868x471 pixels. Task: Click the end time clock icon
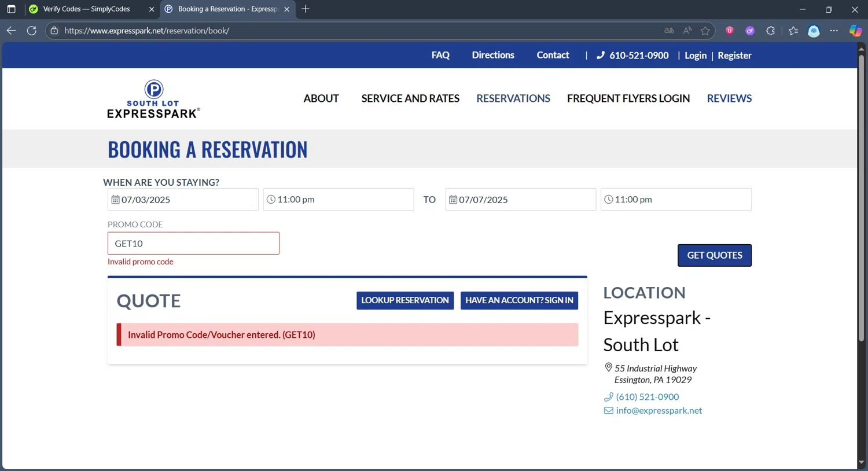[609, 200]
